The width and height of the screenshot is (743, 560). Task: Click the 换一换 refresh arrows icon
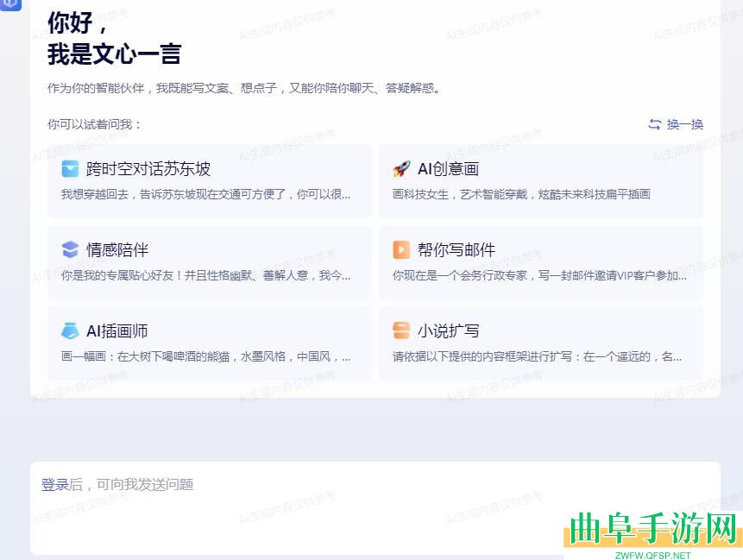[654, 124]
